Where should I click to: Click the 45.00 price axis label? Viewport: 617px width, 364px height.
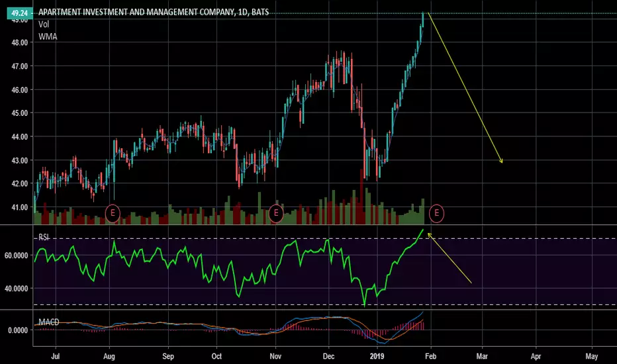pos(20,113)
